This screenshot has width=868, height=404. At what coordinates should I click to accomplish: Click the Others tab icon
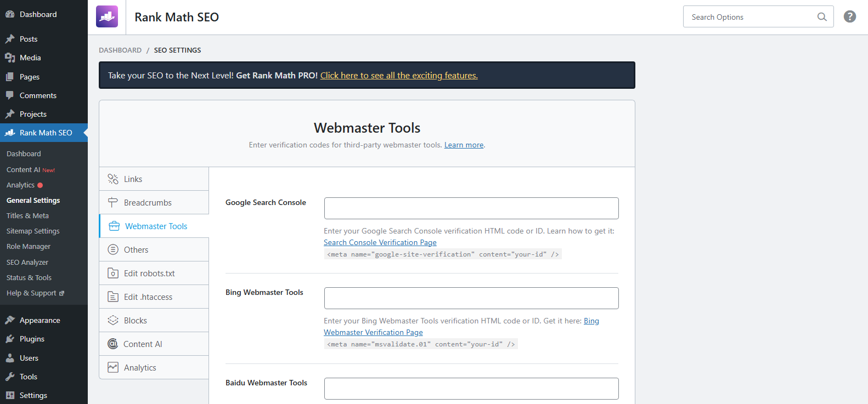coord(113,250)
